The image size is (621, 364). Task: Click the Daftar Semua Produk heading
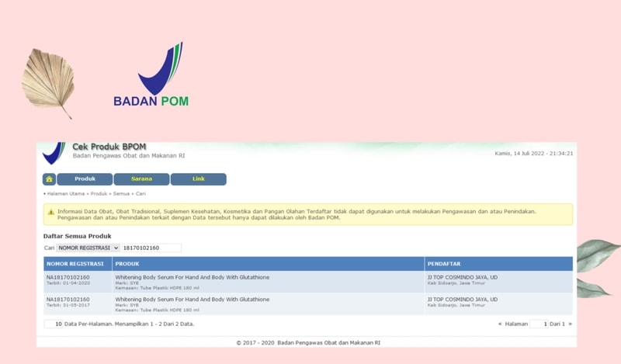[77, 236]
